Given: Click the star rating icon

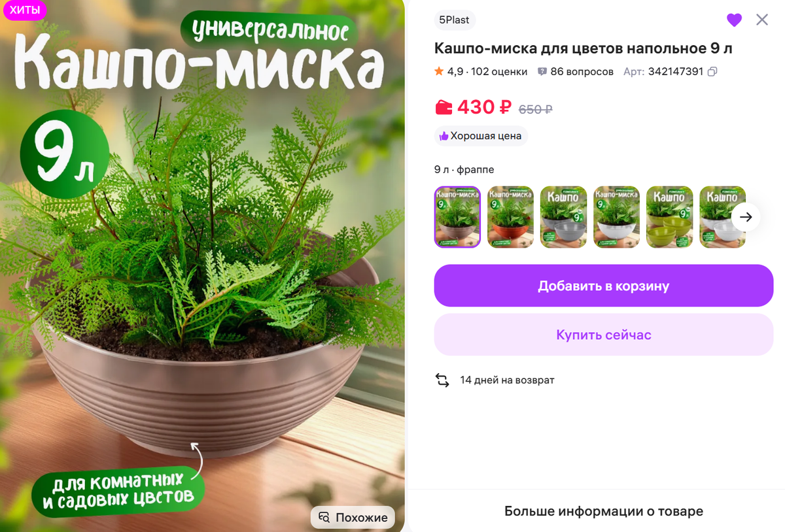Looking at the screenshot, I should [439, 71].
